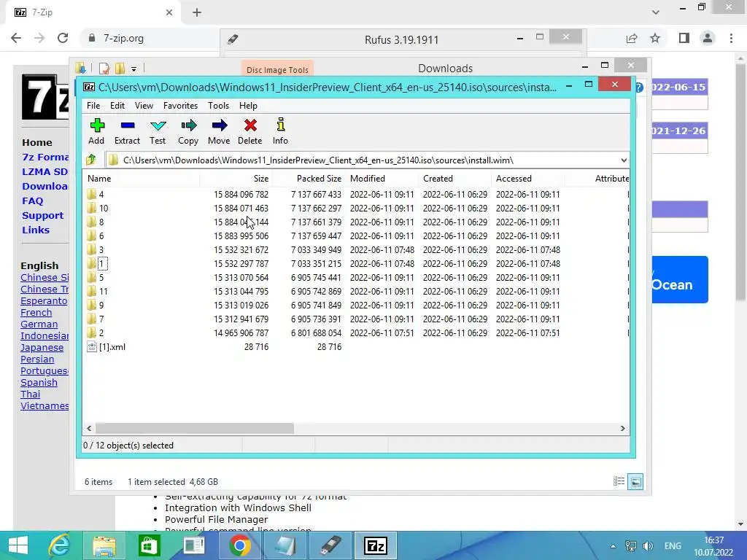747x560 pixels.
Task: Click the Add toolbar icon in 7-Zip
Action: pos(97,131)
